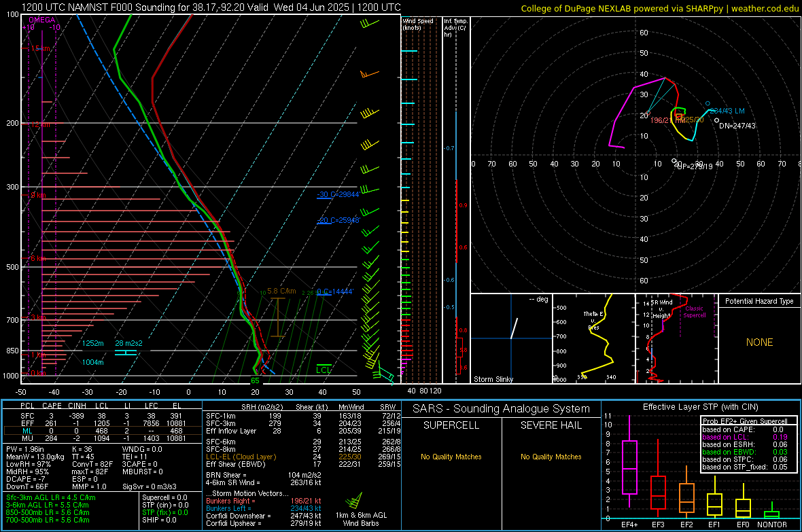Click No Quality Matches under SUPERCELL
Image resolution: width=802 pixels, height=532 pixels.
pyautogui.click(x=451, y=457)
